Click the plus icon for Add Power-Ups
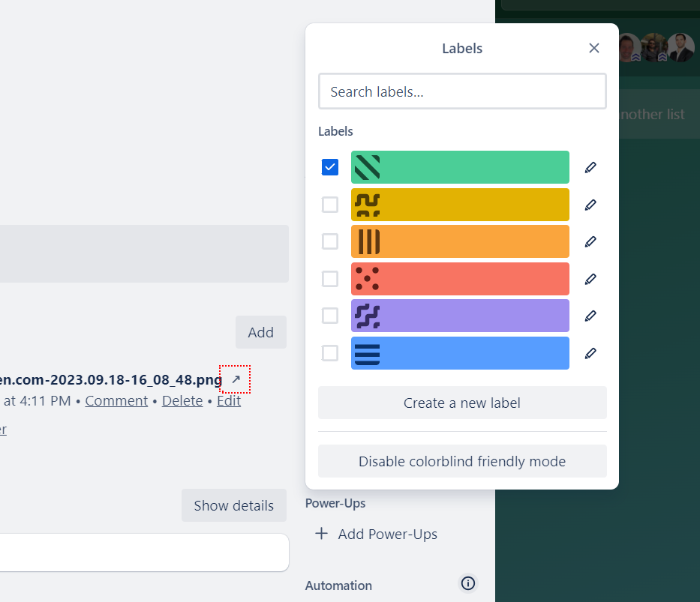This screenshot has width=700, height=602. point(321,533)
